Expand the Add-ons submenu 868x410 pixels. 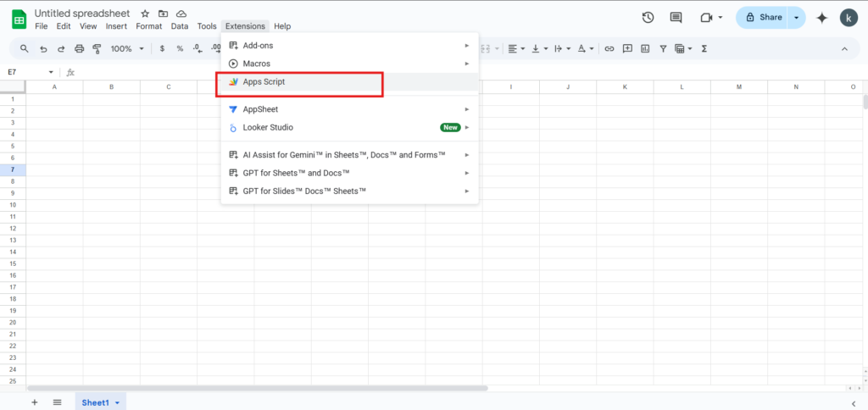click(x=349, y=46)
